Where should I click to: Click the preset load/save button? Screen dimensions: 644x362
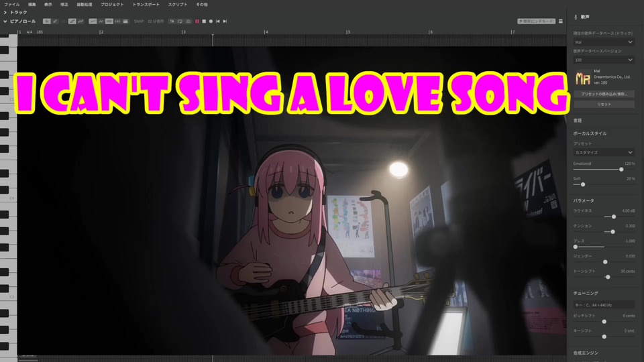pyautogui.click(x=604, y=94)
